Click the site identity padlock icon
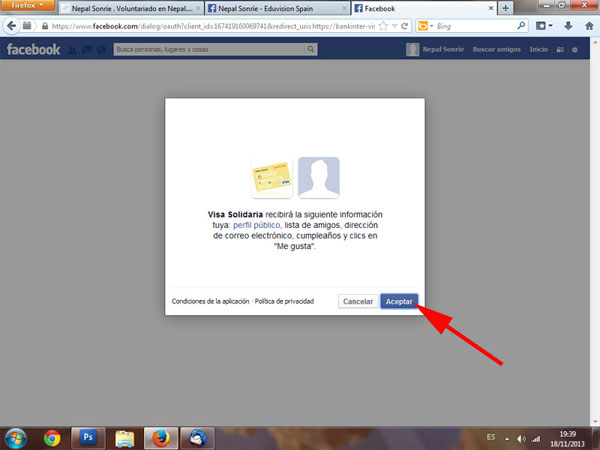Image resolution: width=600 pixels, height=450 pixels. point(45,26)
